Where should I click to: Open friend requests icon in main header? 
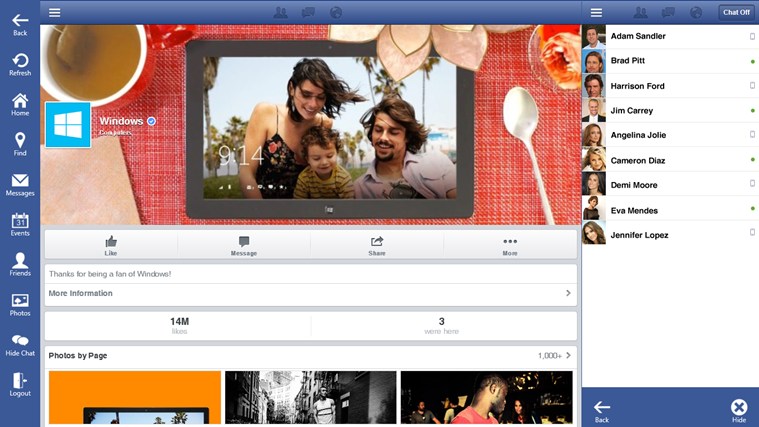[x=280, y=12]
